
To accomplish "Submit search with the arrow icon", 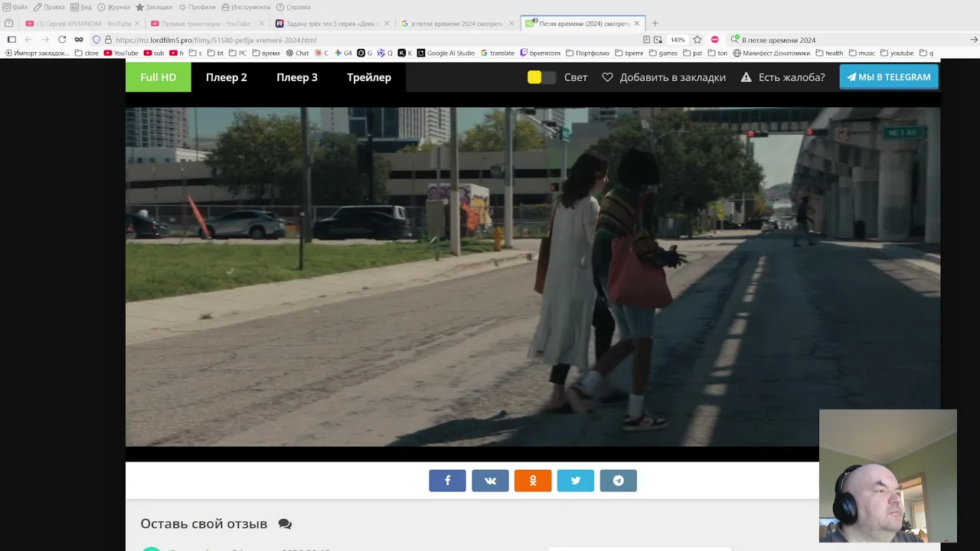I will [974, 40].
